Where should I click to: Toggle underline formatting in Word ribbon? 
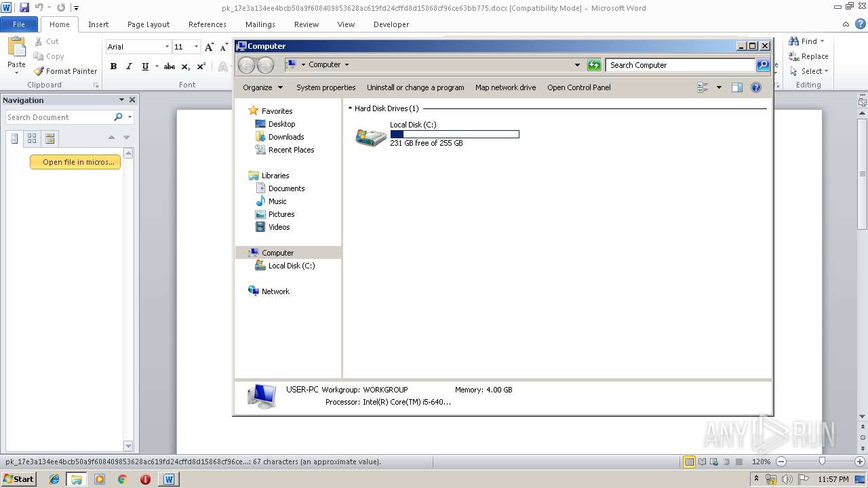click(145, 66)
